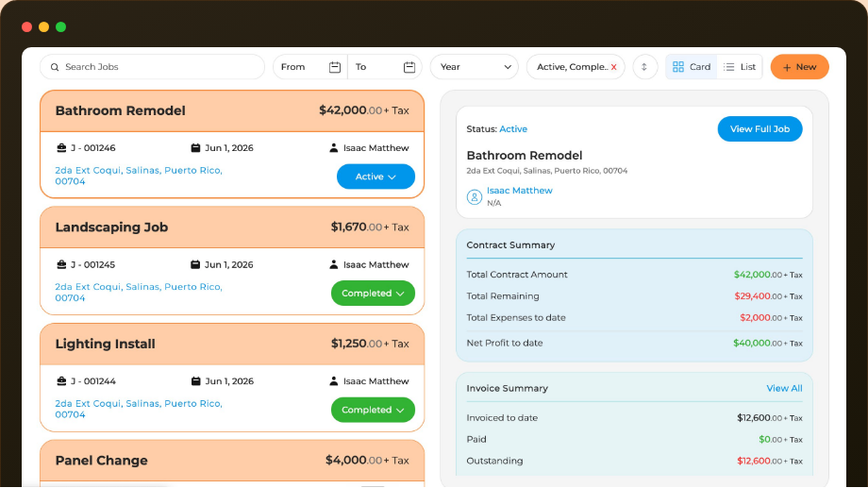This screenshot has width=868, height=488.
Task: Open Active status dropdown on Bathroom Remodel
Action: [376, 177]
